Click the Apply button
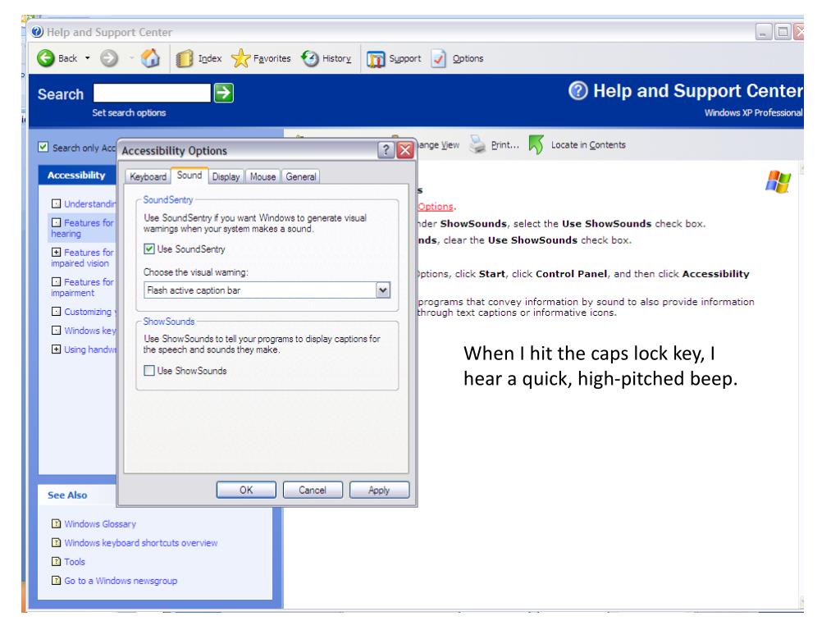This screenshot has width=840, height=630. pyautogui.click(x=379, y=490)
